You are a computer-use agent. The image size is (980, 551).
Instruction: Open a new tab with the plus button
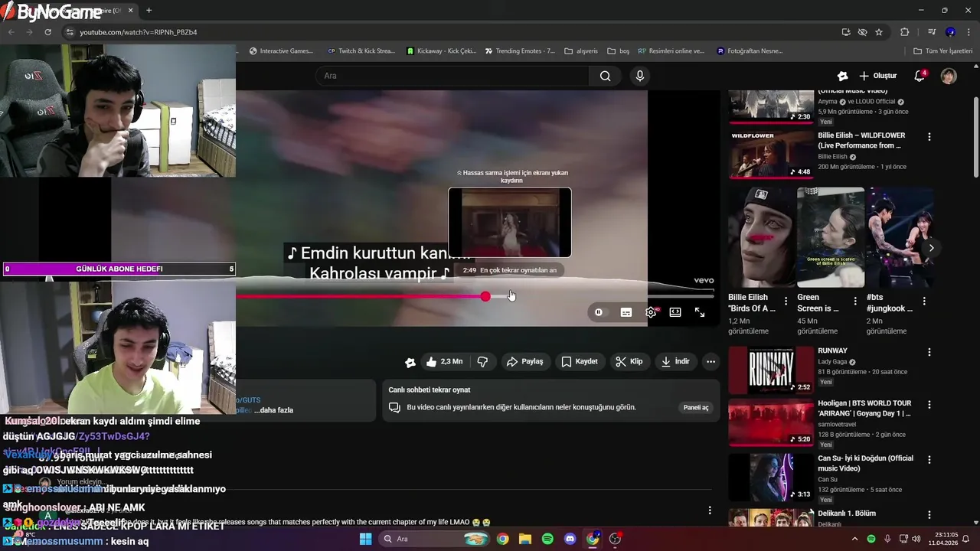(x=149, y=11)
